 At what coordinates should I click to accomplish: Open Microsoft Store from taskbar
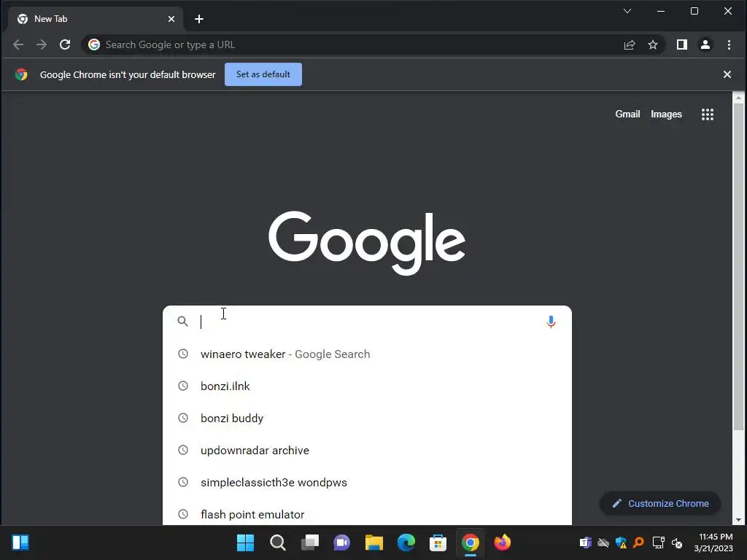(438, 542)
